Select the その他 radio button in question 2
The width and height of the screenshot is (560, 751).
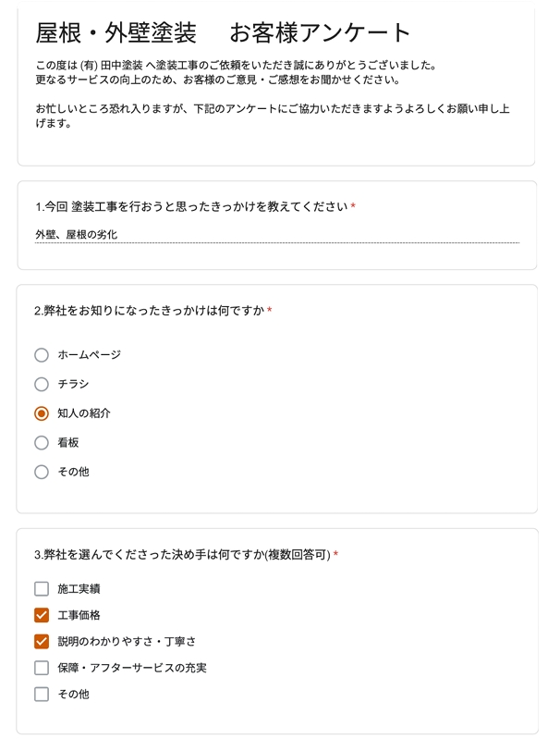click(x=41, y=473)
